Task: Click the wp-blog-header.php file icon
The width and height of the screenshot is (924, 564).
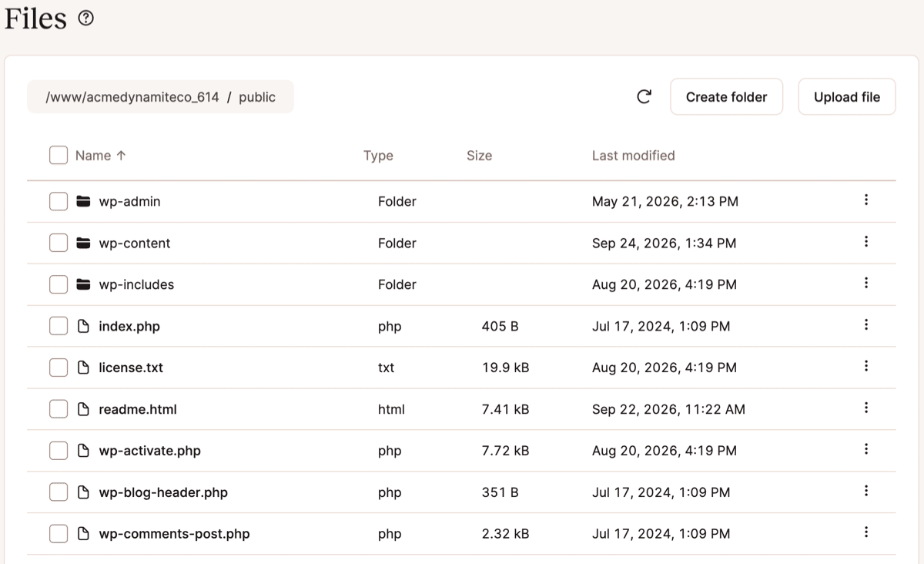Action: click(83, 492)
